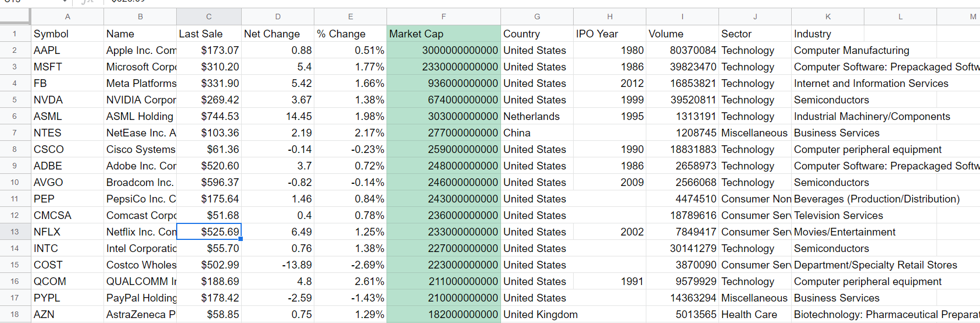Select row 1 header
The image size is (980, 323).
(15, 34)
